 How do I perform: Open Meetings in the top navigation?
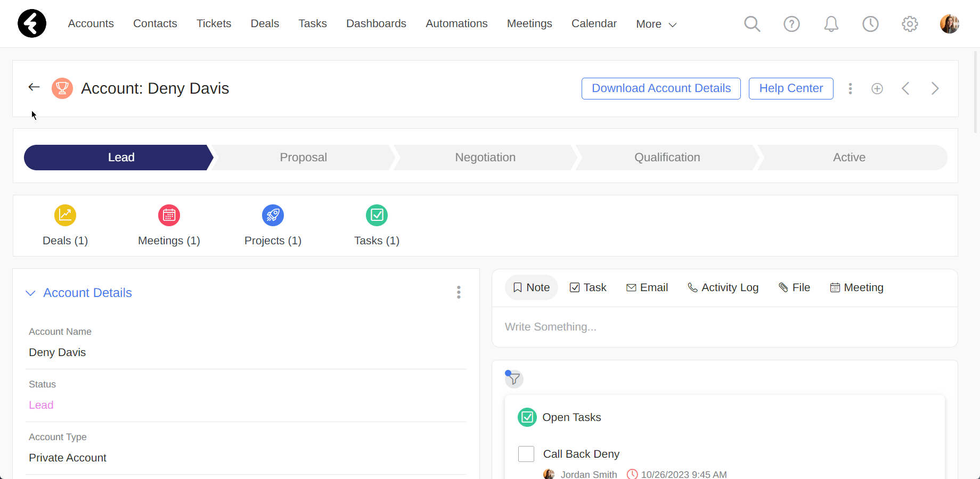pyautogui.click(x=529, y=23)
